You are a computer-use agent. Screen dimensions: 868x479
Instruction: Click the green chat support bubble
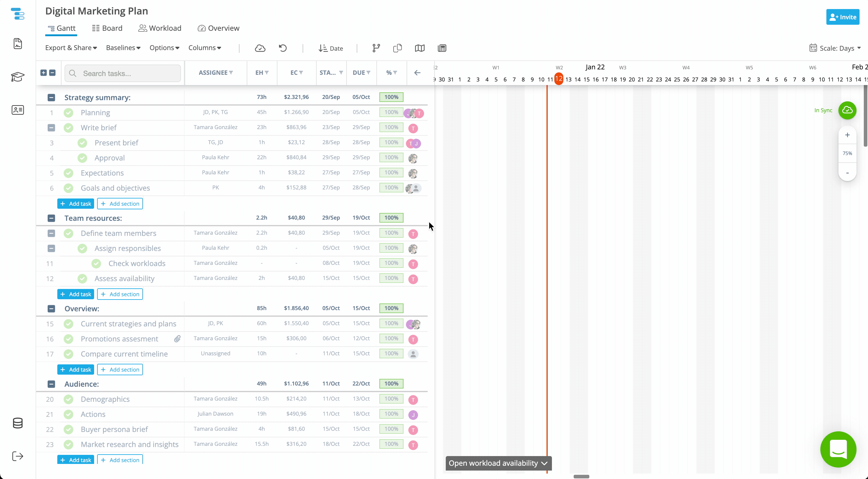click(838, 449)
